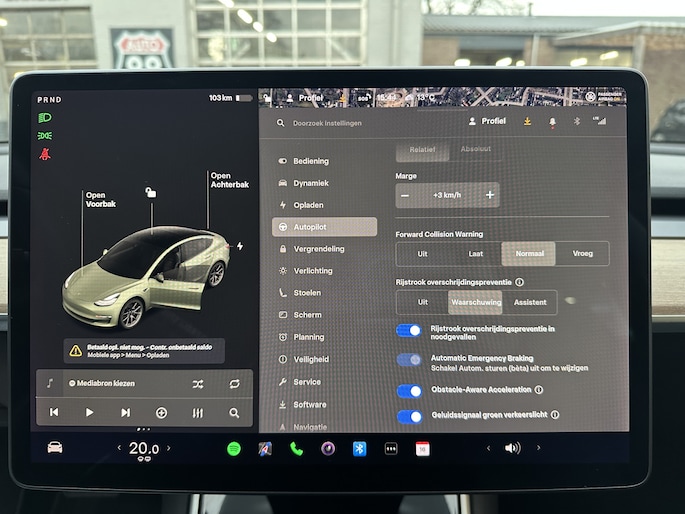This screenshot has height=514, width=685.
Task: Open the calendar app icon
Action: click(x=422, y=448)
